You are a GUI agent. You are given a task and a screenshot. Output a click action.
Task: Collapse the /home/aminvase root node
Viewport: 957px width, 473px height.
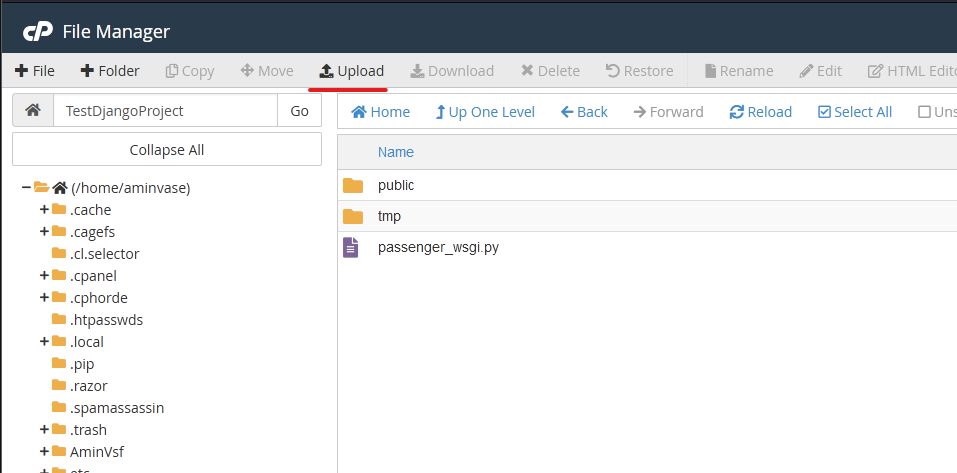(x=26, y=188)
